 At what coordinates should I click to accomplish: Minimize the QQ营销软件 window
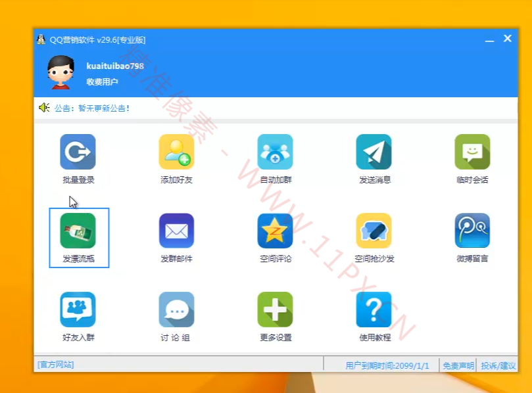(489, 39)
